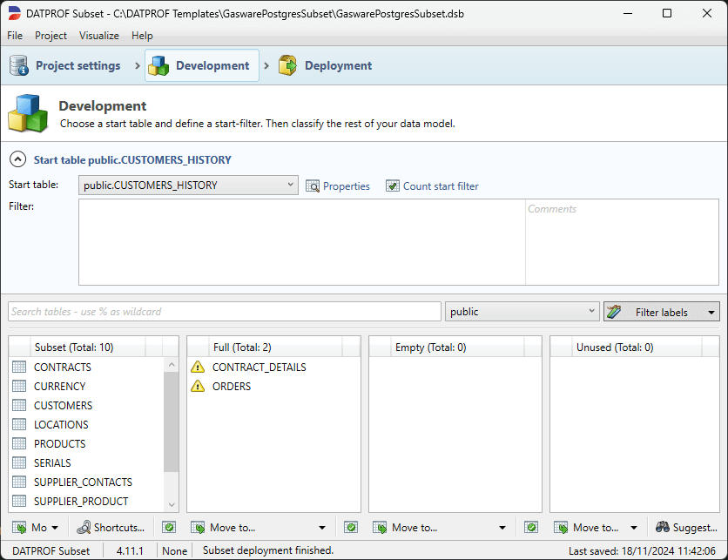Click the warning icon next to ORDERS
Image resolution: width=728 pixels, height=560 pixels.
click(198, 387)
